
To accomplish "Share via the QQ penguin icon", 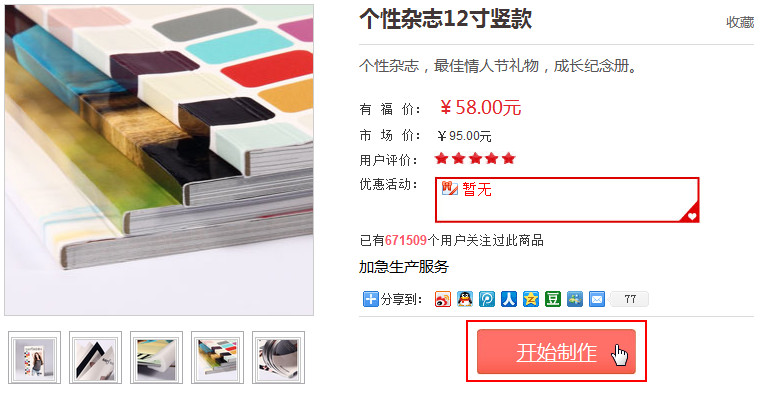I will coord(465,299).
